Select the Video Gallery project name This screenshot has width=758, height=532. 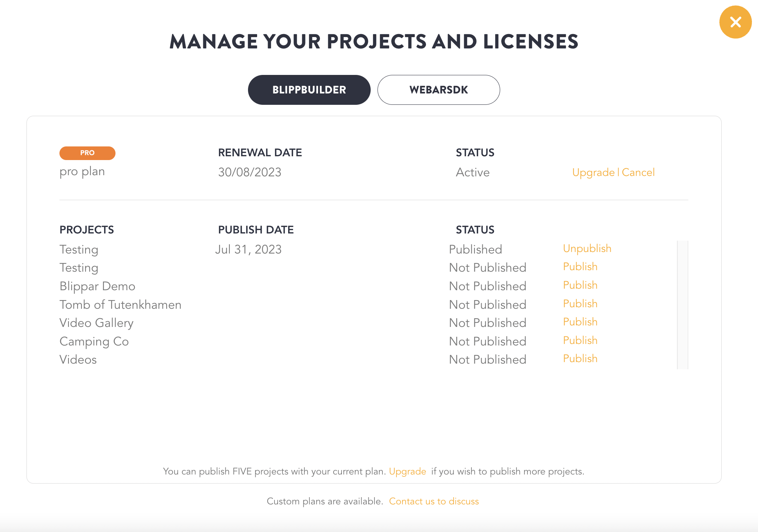pos(97,323)
